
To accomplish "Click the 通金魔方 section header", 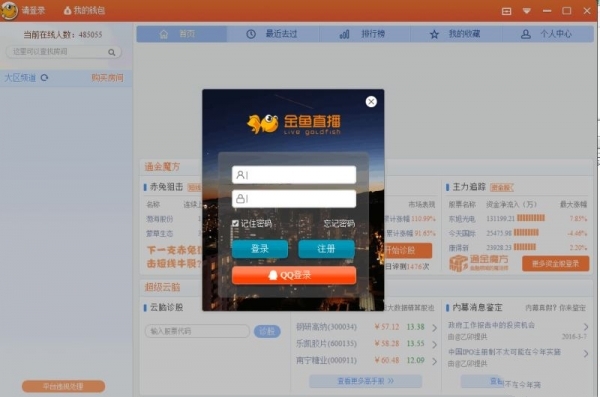I will [162, 167].
